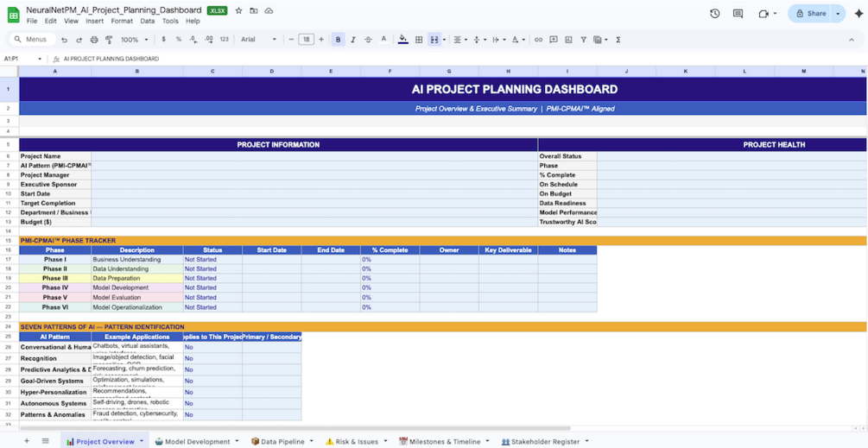Switch to the Model Development tab

click(197, 441)
